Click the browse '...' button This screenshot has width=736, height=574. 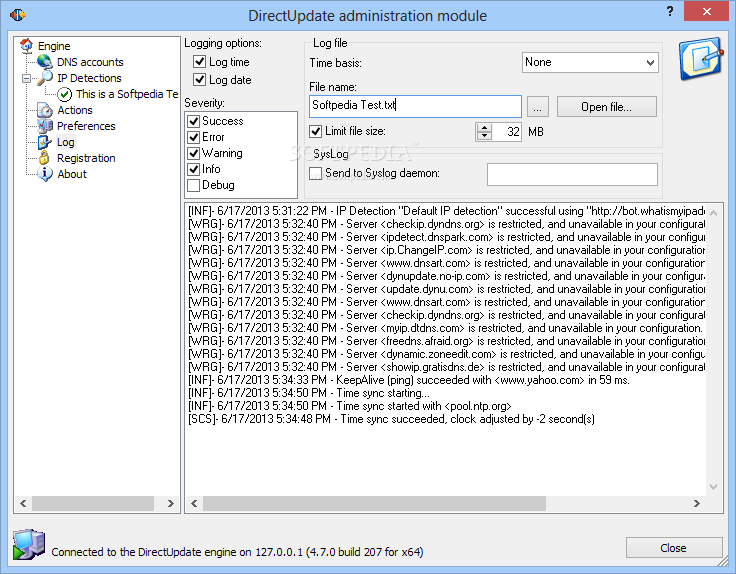click(537, 107)
